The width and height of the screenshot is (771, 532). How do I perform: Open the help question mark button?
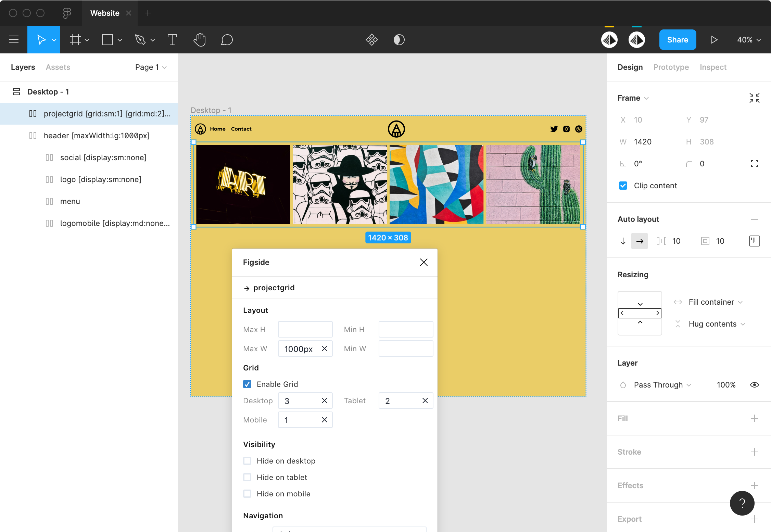tap(742, 503)
